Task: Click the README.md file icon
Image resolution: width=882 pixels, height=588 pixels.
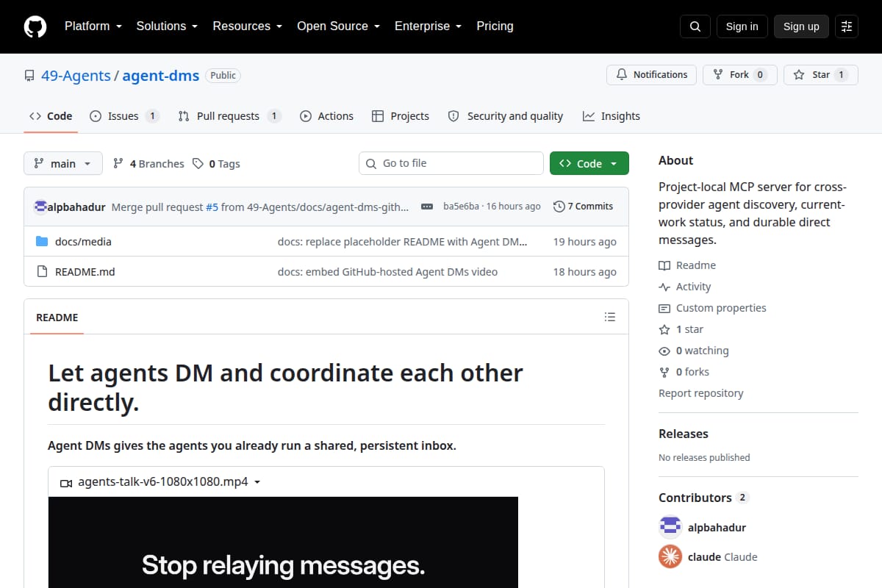Action: click(42, 271)
